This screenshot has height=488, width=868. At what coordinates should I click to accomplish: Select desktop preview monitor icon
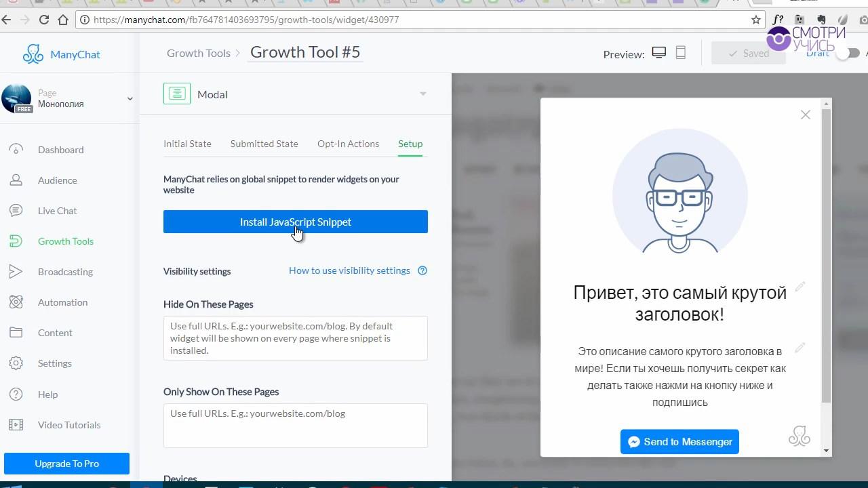(659, 53)
